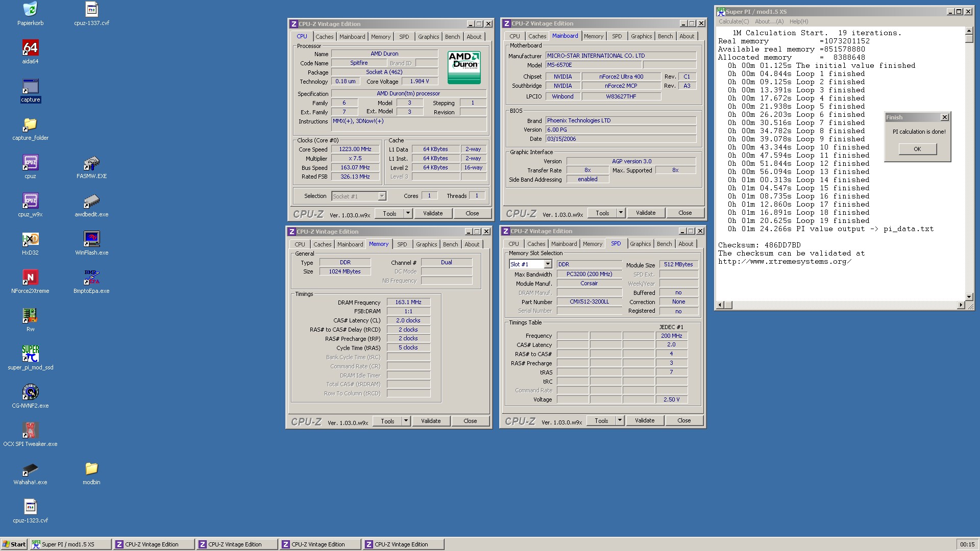Open the Calculate(C) menu in Super PI
This screenshot has width=980, height=551.
[733, 21]
